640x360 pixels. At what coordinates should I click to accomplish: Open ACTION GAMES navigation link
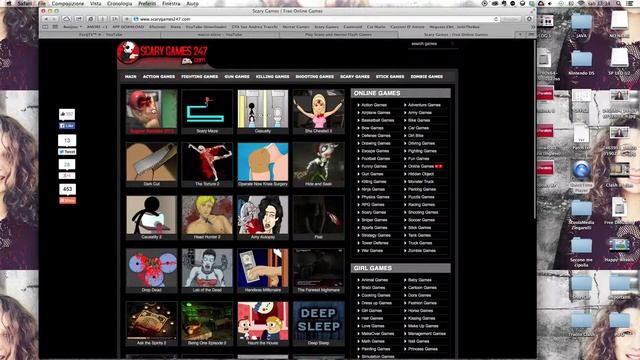159,77
